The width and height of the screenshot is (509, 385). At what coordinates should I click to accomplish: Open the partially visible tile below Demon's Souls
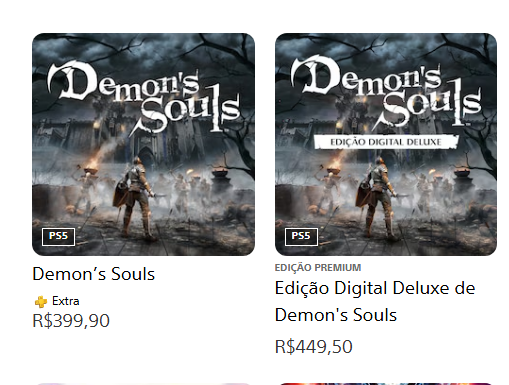click(143, 384)
